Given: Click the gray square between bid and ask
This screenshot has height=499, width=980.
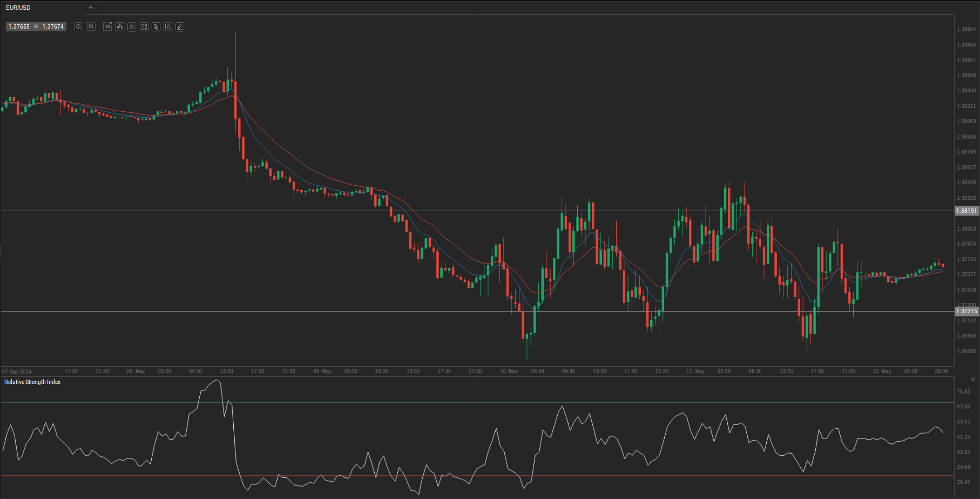Looking at the screenshot, I should tap(36, 26).
